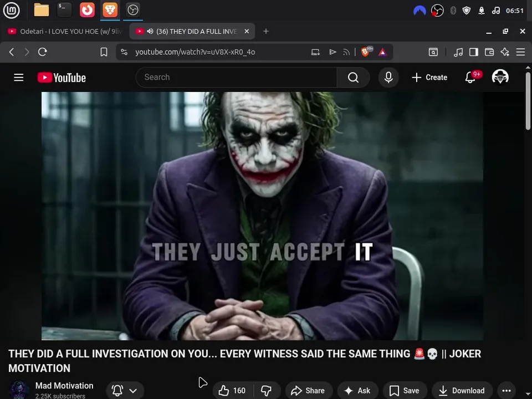Click the RSS feed icon in address bar

click(346, 52)
